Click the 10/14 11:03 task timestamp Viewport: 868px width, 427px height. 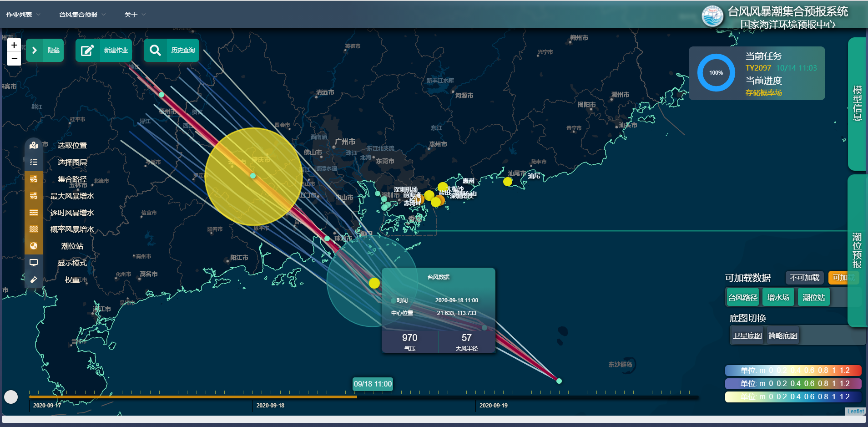point(796,68)
